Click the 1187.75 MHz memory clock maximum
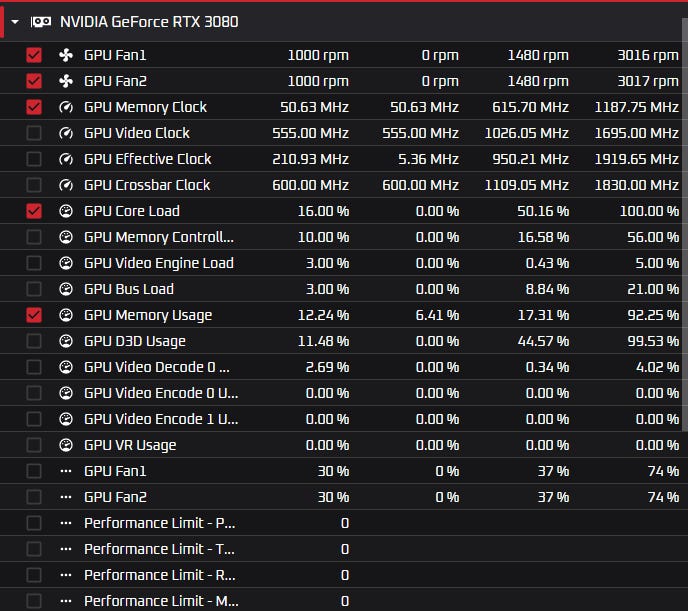This screenshot has height=611, width=688. click(x=636, y=107)
